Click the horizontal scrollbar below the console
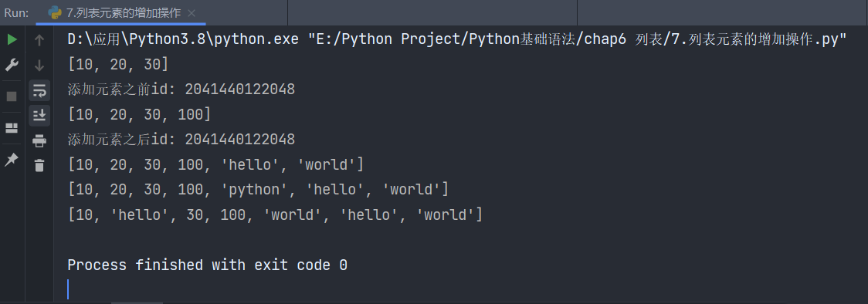The width and height of the screenshot is (868, 304). [x=137, y=302]
